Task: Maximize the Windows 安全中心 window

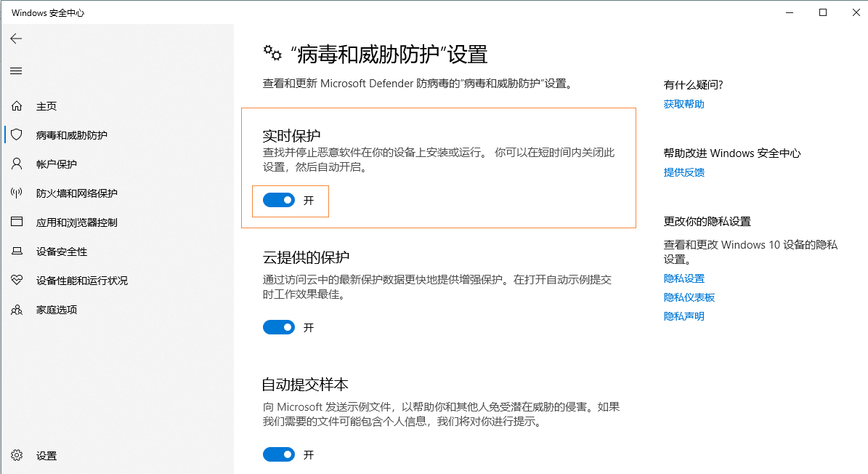Action: pyautogui.click(x=823, y=12)
